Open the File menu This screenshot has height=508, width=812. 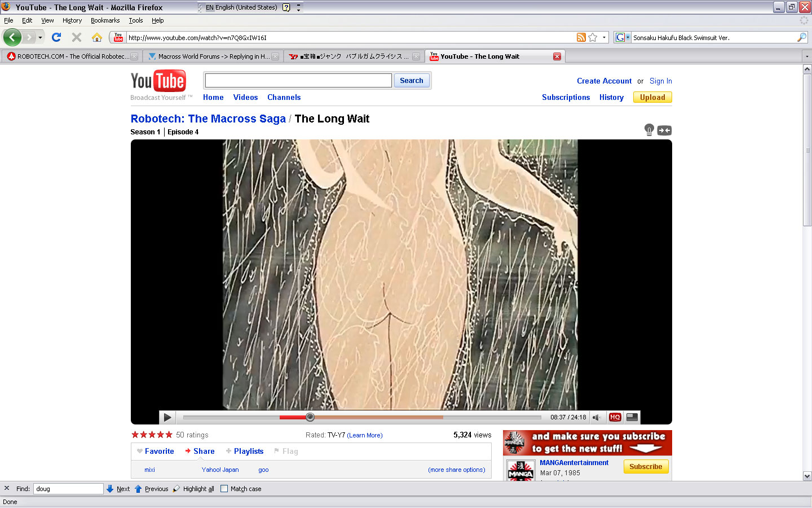[8, 20]
